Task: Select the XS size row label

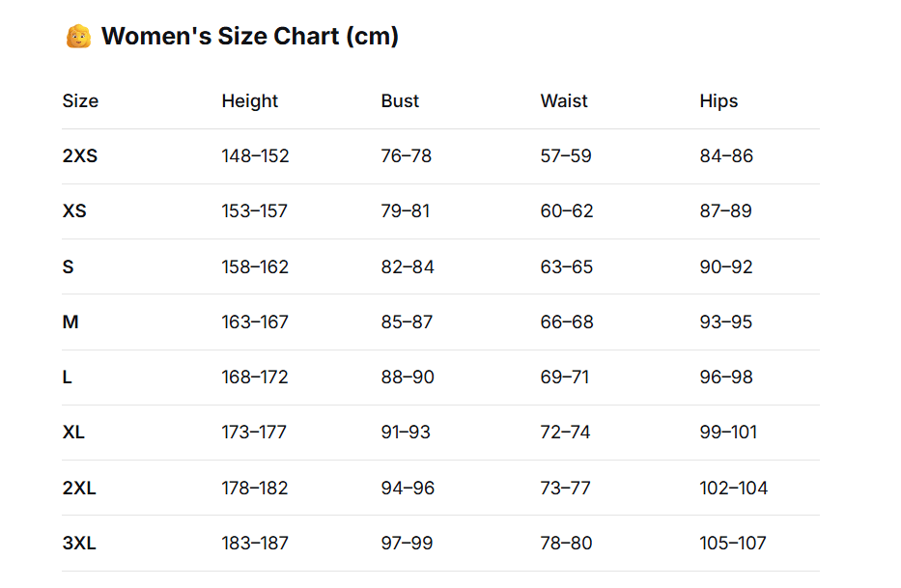Action: (x=74, y=211)
